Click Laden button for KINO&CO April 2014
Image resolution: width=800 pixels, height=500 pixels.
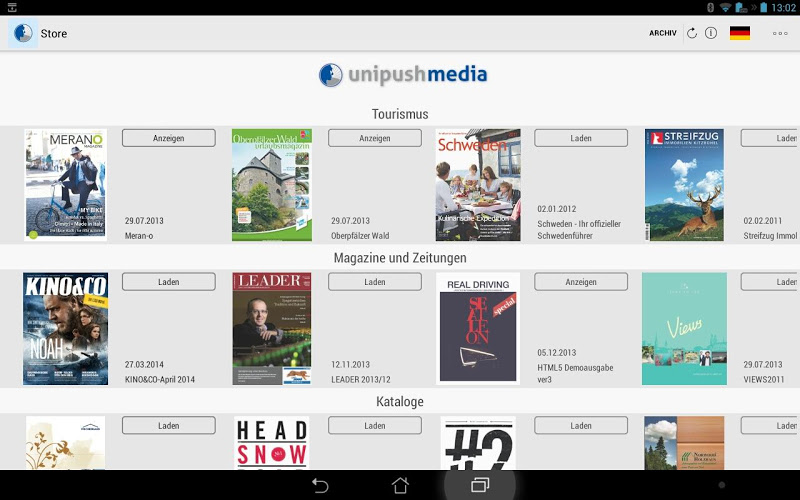[169, 282]
